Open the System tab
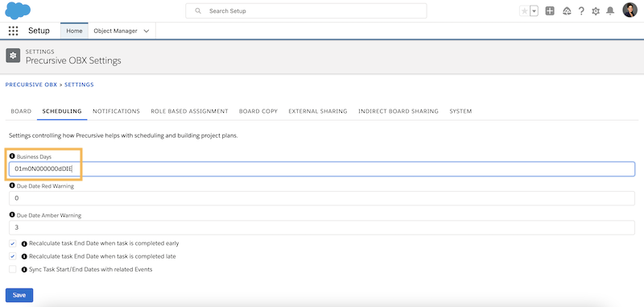This screenshot has height=307, width=644. [x=460, y=111]
